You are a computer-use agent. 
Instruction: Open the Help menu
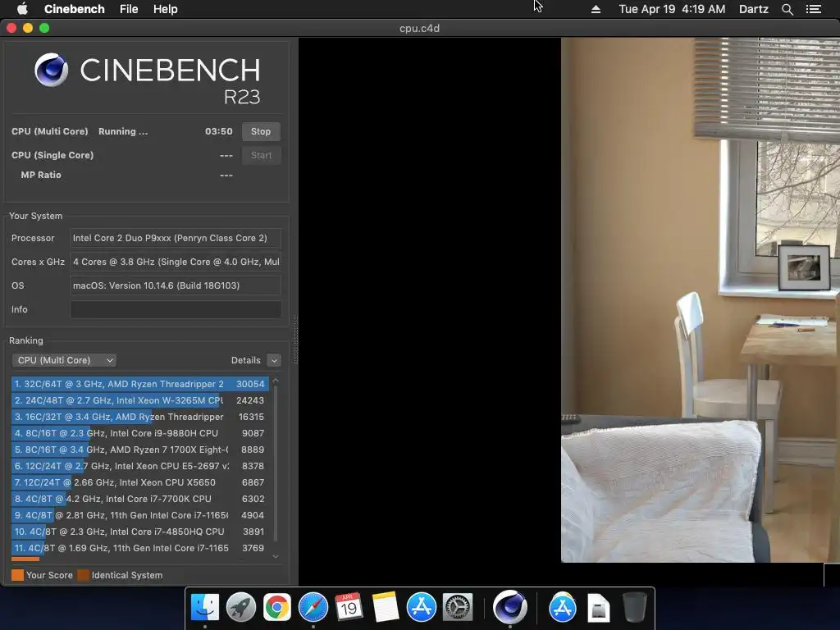pyautogui.click(x=165, y=9)
